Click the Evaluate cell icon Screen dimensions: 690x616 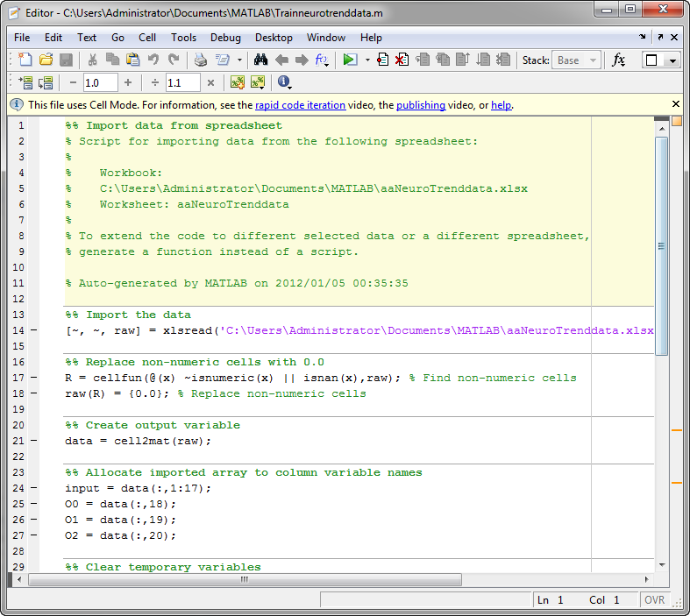(x=25, y=82)
